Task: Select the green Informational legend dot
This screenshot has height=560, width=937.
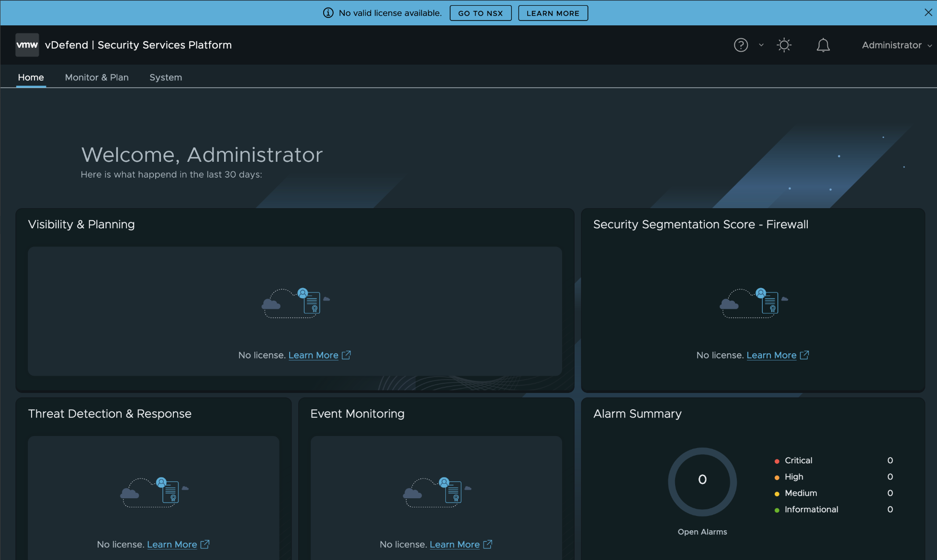Action: (x=777, y=510)
